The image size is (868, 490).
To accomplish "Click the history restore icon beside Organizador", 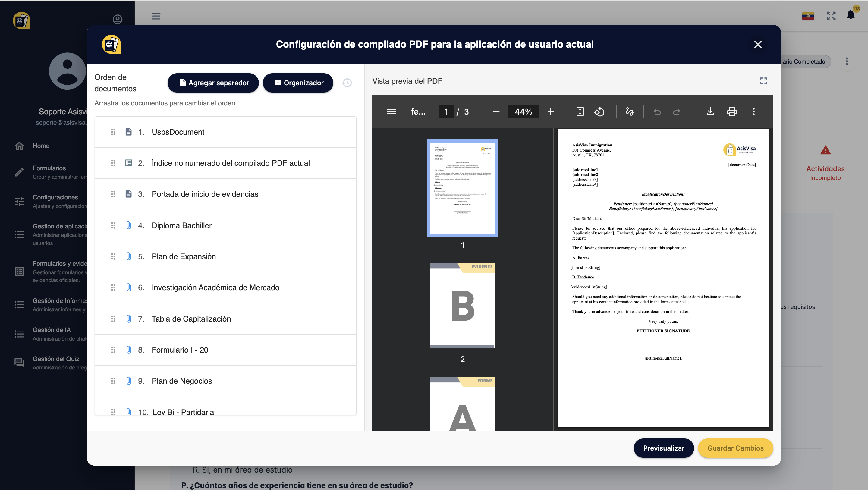I will click(347, 83).
